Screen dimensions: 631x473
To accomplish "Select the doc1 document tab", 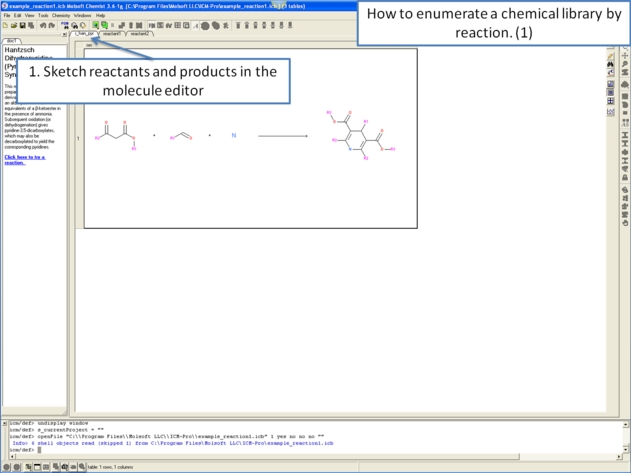I will tap(12, 41).
